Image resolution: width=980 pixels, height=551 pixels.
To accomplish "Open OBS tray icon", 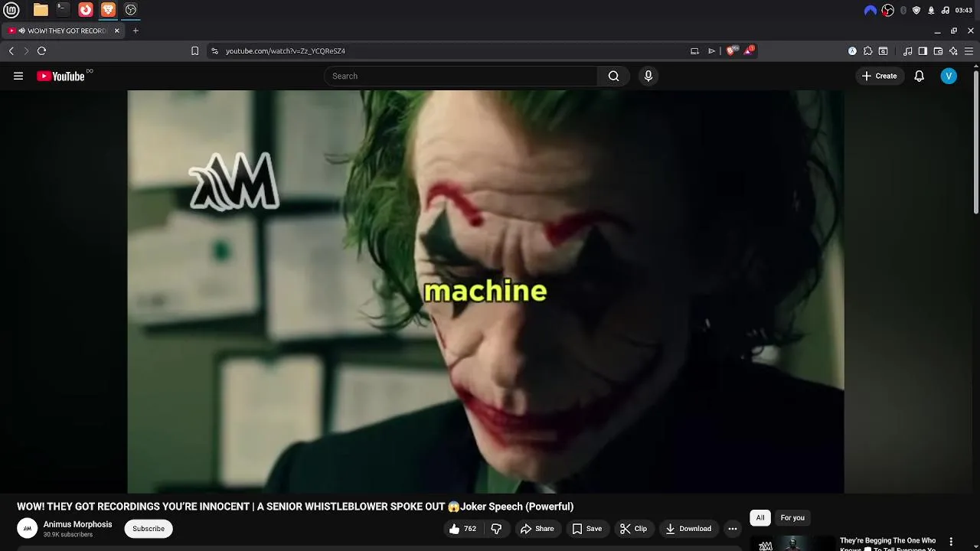I will click(887, 10).
